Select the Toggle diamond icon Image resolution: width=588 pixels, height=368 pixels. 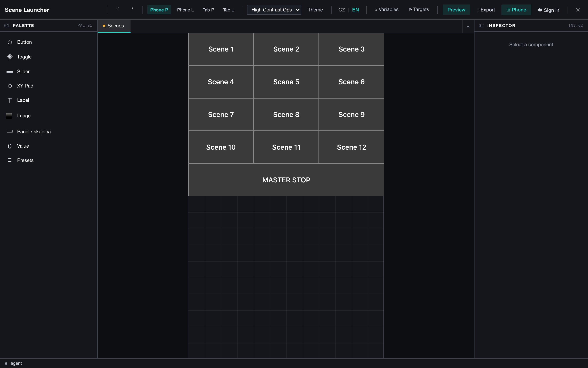[10, 57]
